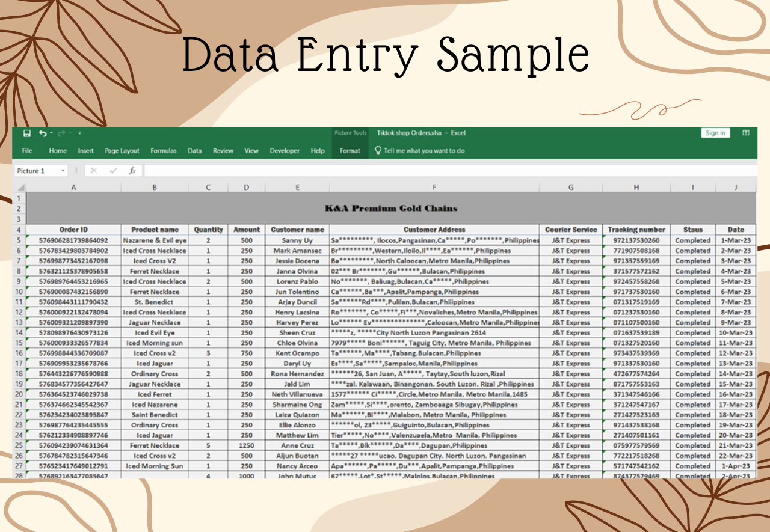Viewport: 770px width, 532px height.
Task: Click the Order ID header cell
Action: coord(74,230)
